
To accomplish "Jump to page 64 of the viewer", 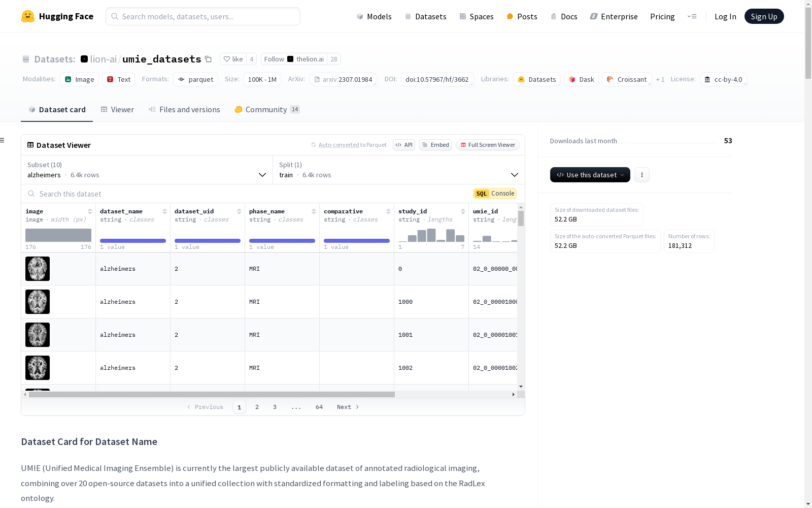I will click(319, 407).
